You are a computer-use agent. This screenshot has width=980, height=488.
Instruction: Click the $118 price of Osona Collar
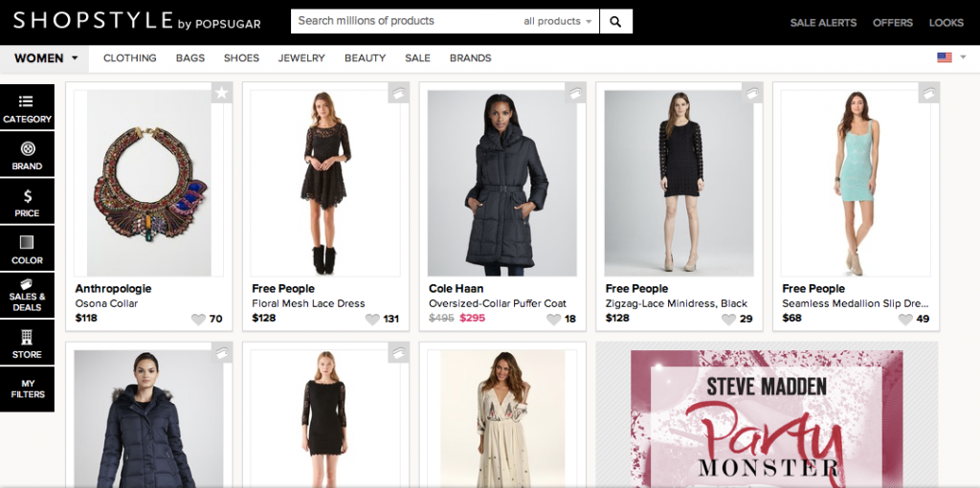pyautogui.click(x=86, y=318)
